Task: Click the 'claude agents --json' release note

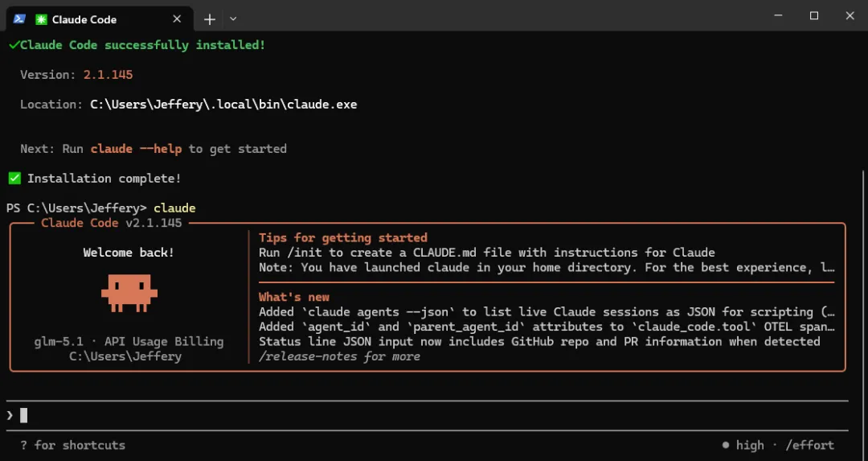Action: (547, 312)
